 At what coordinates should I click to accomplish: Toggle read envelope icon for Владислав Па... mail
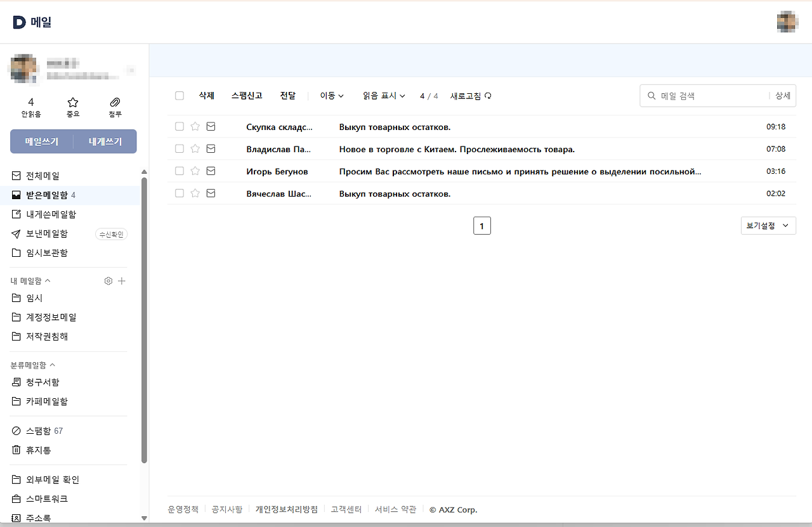click(211, 149)
